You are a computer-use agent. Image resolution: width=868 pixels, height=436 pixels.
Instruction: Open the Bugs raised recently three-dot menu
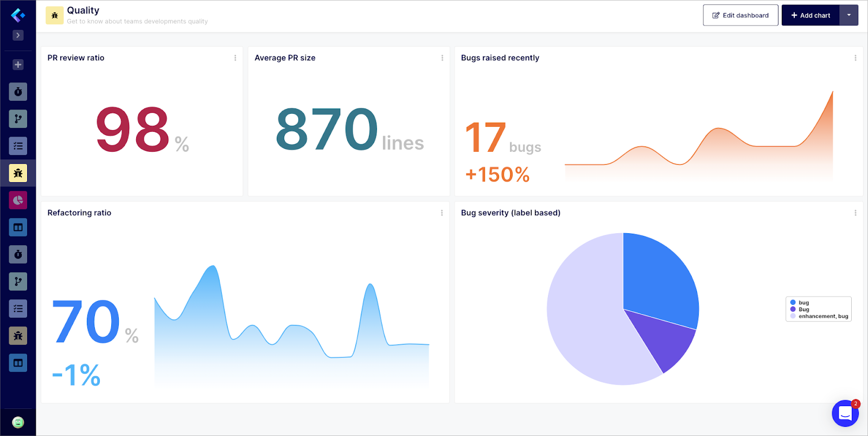[x=856, y=58]
